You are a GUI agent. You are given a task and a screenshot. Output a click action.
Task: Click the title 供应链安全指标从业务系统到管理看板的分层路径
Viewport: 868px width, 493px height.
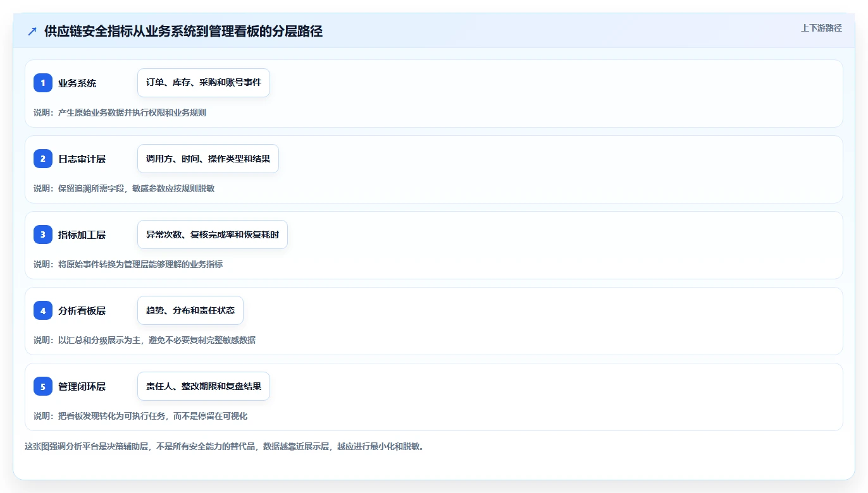click(x=183, y=32)
